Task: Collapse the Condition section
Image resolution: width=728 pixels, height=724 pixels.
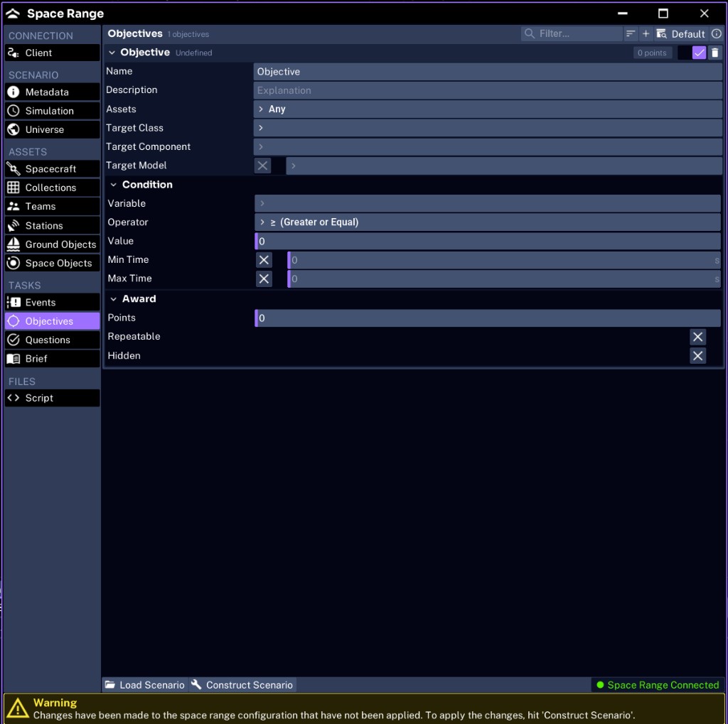Action: 113,185
